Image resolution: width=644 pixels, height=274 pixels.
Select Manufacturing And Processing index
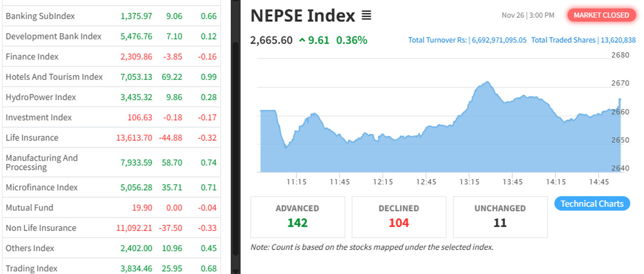[42, 163]
